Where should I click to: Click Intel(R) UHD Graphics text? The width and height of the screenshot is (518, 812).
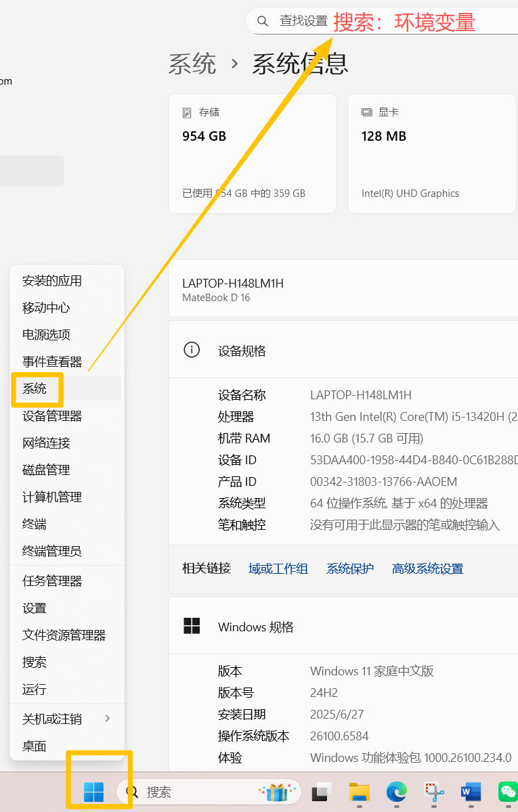410,193
